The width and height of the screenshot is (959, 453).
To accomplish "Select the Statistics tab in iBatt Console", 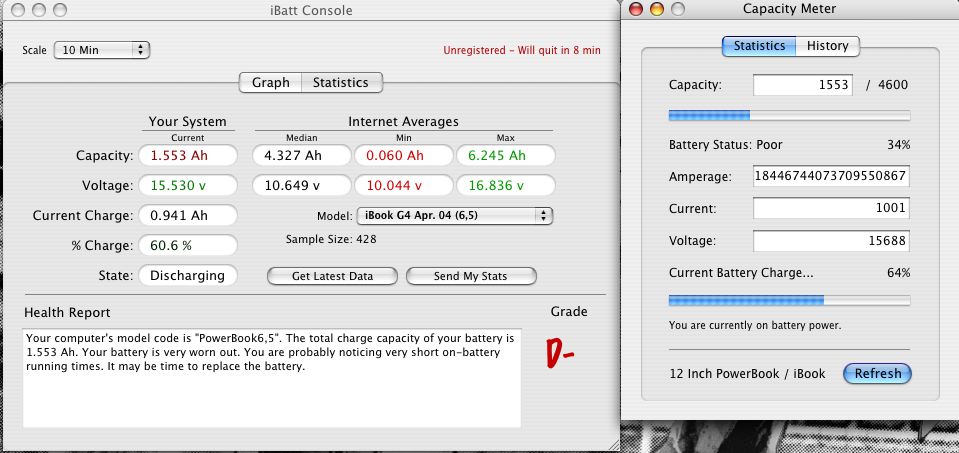I will 341,83.
